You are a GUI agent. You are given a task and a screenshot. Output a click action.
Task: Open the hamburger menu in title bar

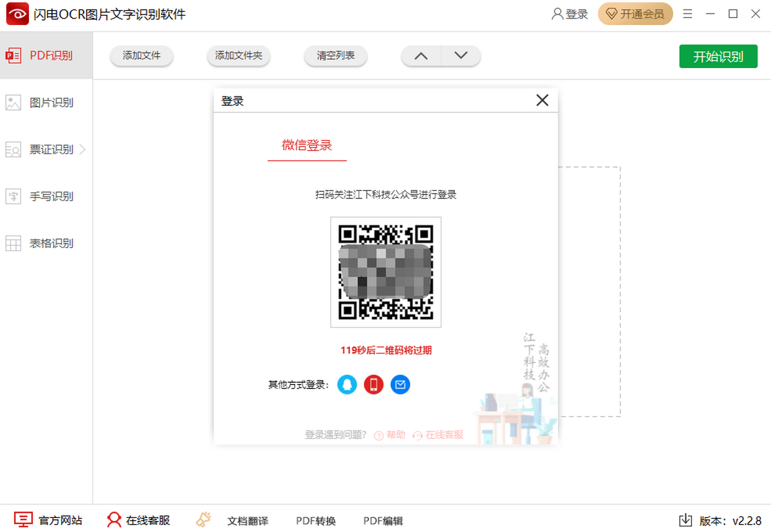687,14
